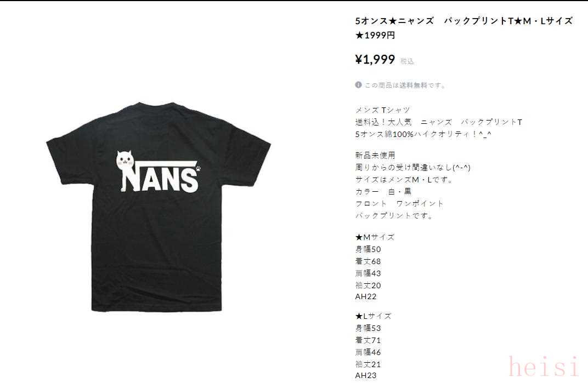Click the heisi watermark text
The image size is (588, 383).
pyautogui.click(x=544, y=367)
